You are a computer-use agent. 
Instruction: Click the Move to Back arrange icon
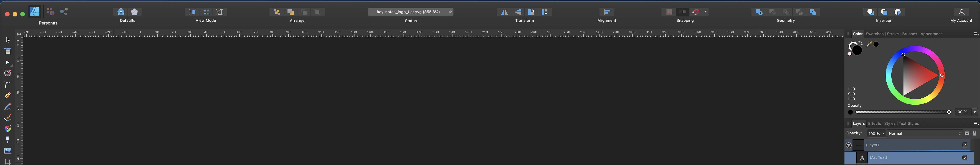(x=277, y=12)
